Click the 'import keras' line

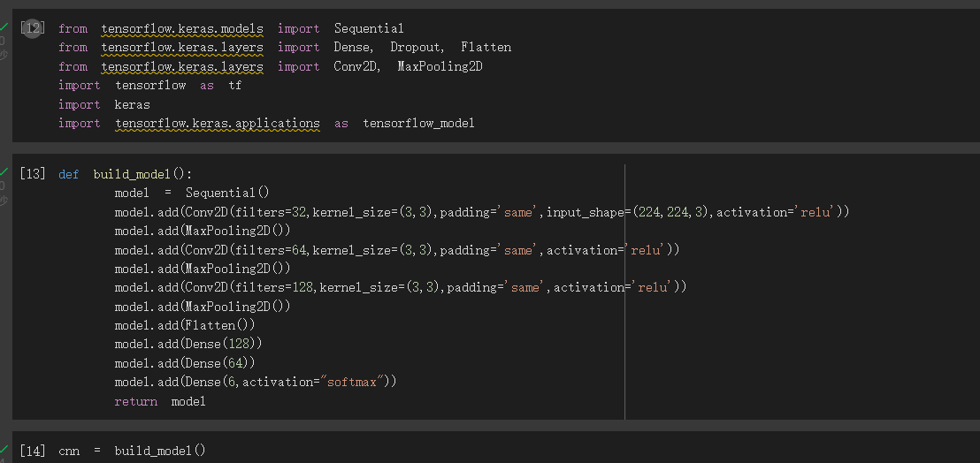pyautogui.click(x=104, y=105)
